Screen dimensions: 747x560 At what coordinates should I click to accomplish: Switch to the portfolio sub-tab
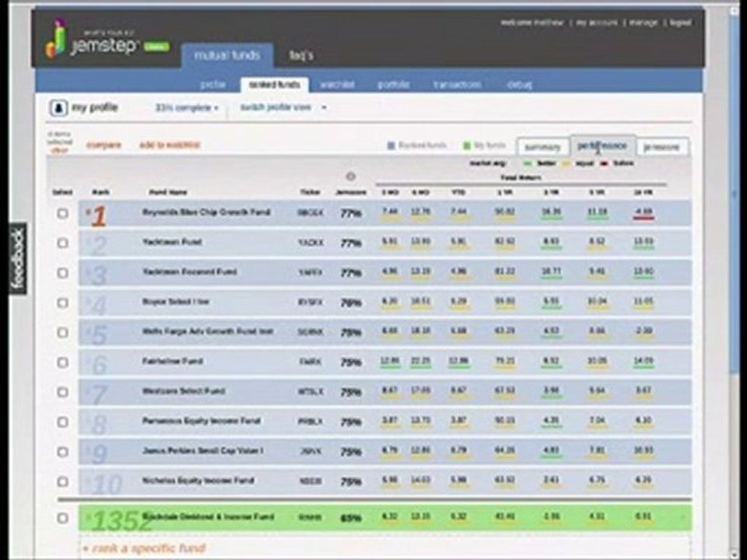[x=394, y=85]
